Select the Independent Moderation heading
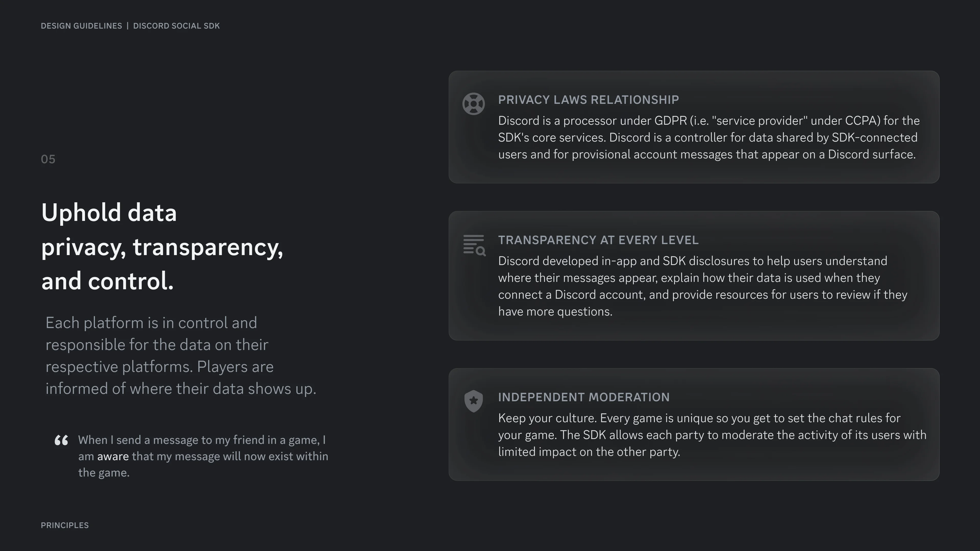Viewport: 980px width, 551px height. pos(584,397)
